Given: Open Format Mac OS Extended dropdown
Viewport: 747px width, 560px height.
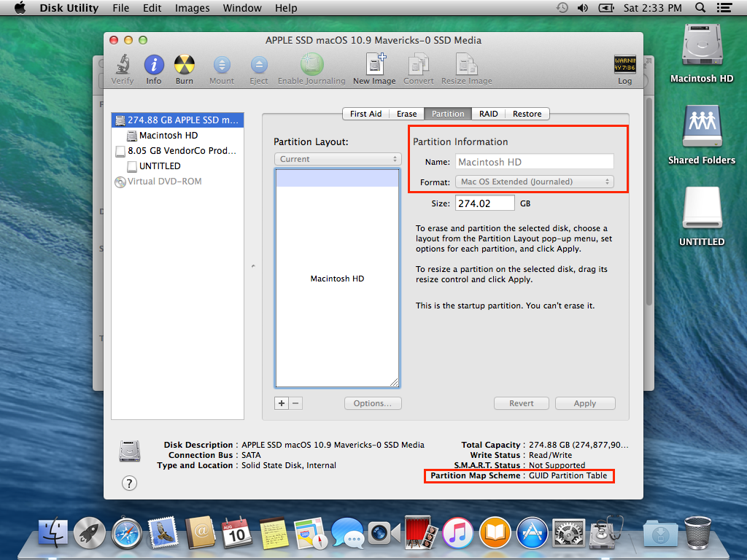Looking at the screenshot, I should coord(535,182).
